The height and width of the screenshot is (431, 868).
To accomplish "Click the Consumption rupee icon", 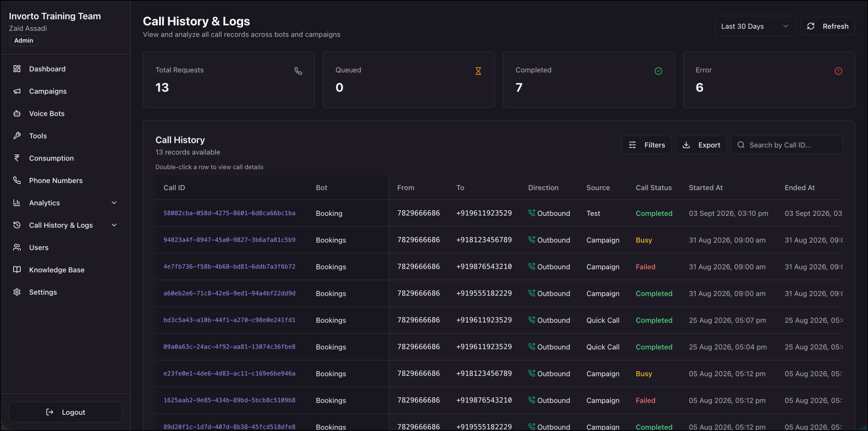I will 17,158.
